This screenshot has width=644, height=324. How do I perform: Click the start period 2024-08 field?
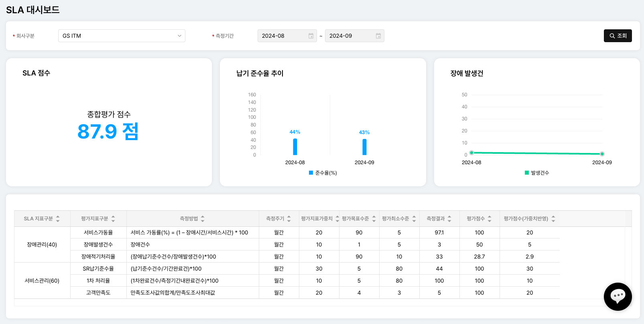[x=283, y=36]
